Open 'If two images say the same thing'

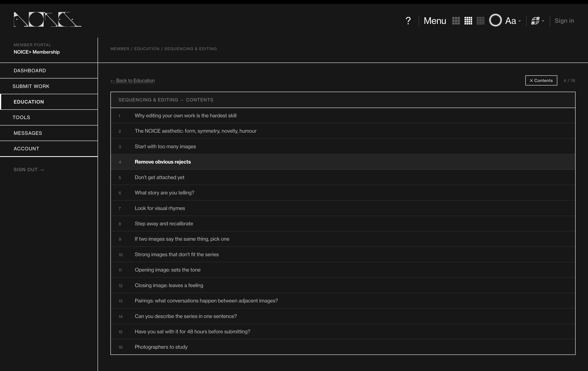343,239
